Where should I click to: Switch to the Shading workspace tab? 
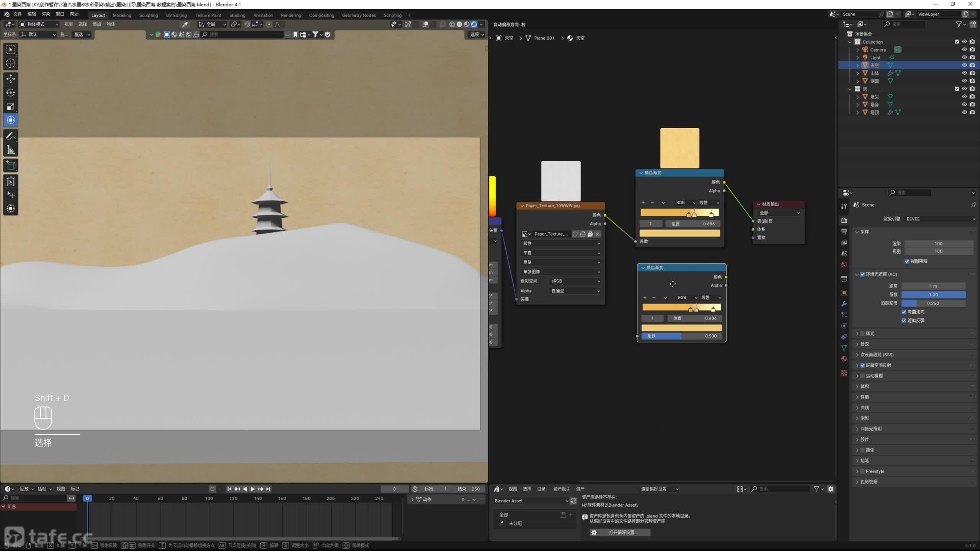[237, 15]
